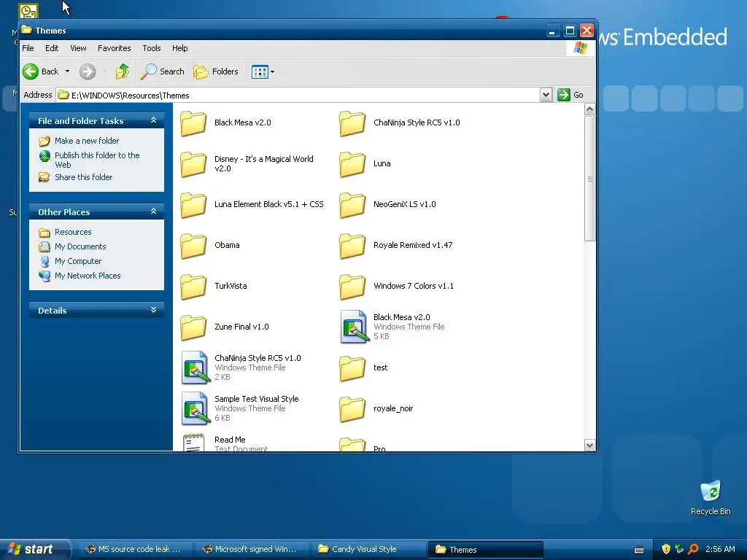Select the Black Mesa v2.0 theme file icon
The image size is (747, 560).
pyautogui.click(x=354, y=327)
